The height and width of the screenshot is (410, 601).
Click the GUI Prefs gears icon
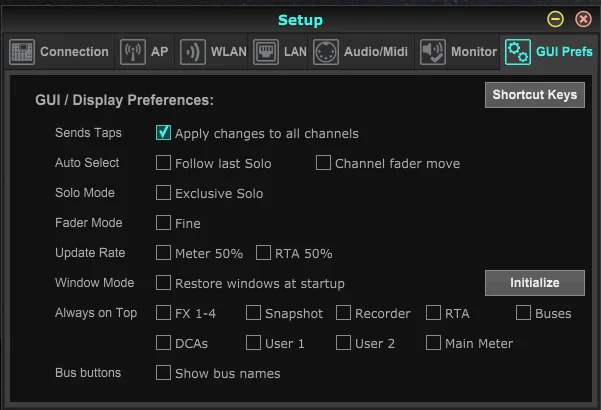pos(518,52)
